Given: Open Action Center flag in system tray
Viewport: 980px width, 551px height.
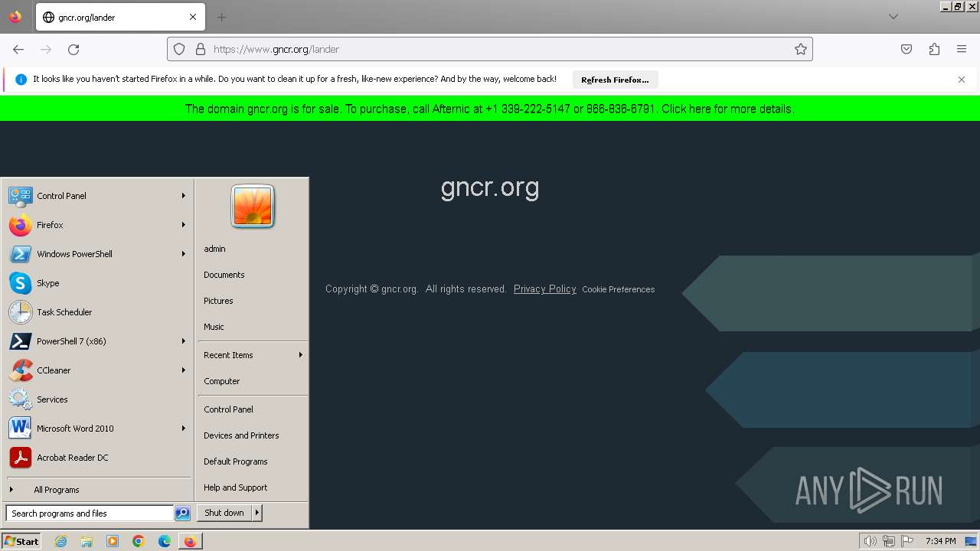Looking at the screenshot, I should click(907, 541).
